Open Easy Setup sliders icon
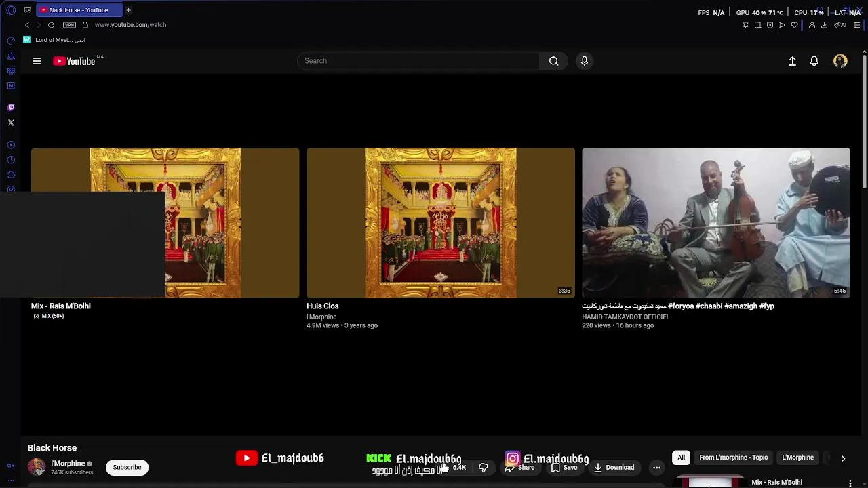The height and width of the screenshot is (488, 868). click(x=856, y=25)
